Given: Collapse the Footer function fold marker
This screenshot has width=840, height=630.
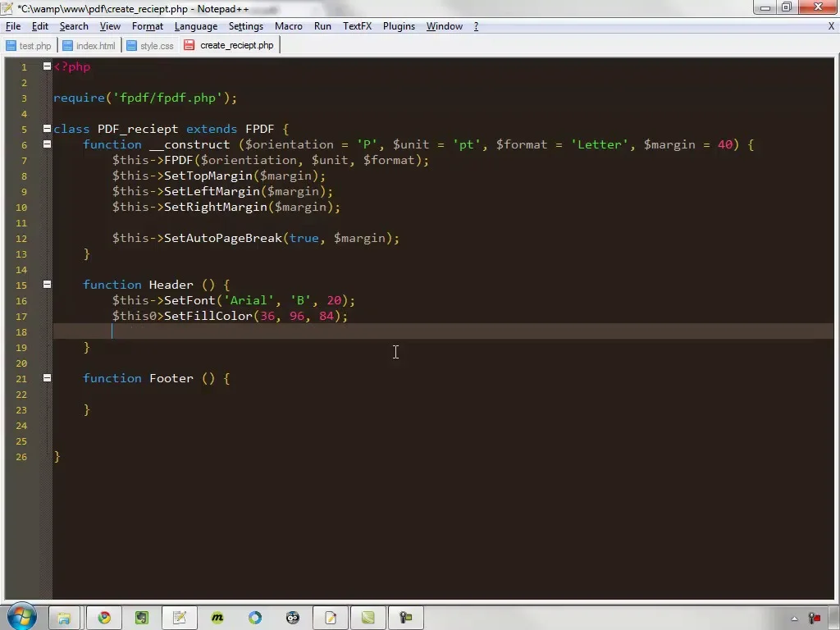Looking at the screenshot, I should pos(47,377).
